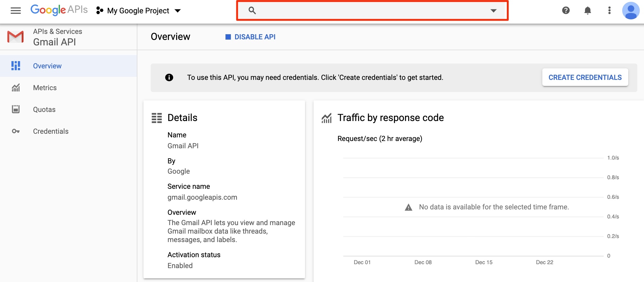644x282 pixels.
Task: Click the search magnifier icon
Action: click(x=252, y=11)
